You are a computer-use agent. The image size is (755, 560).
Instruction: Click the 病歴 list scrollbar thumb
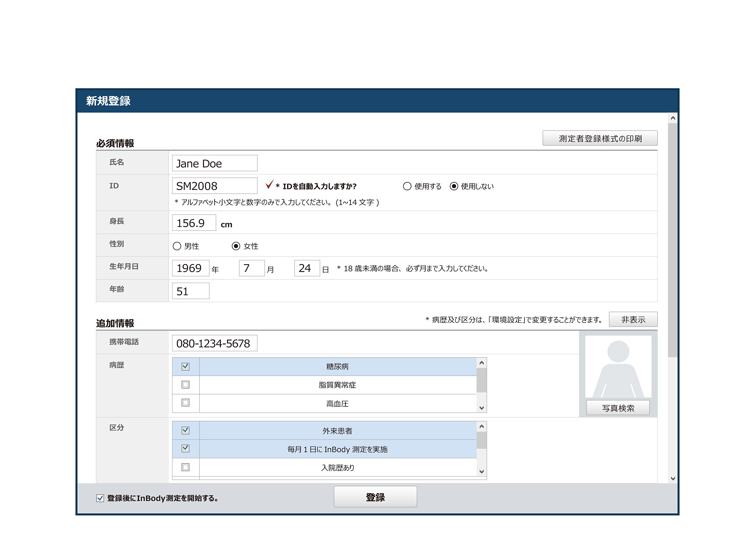click(481, 380)
